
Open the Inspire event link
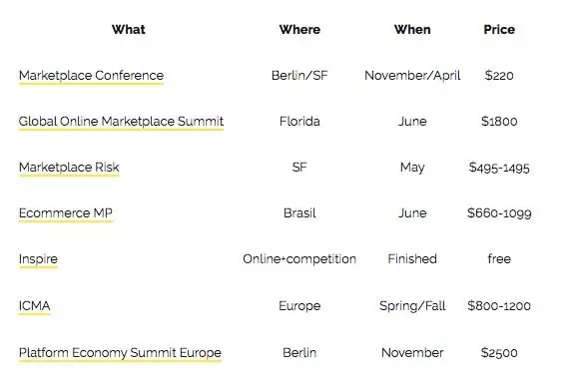[38, 259]
